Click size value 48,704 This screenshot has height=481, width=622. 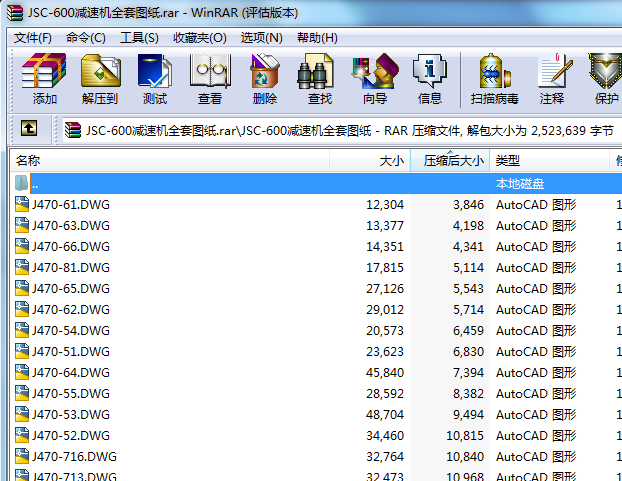coord(385,415)
